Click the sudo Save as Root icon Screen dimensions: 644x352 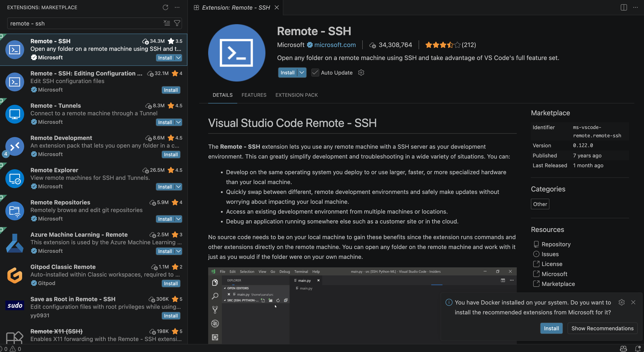pos(15,305)
